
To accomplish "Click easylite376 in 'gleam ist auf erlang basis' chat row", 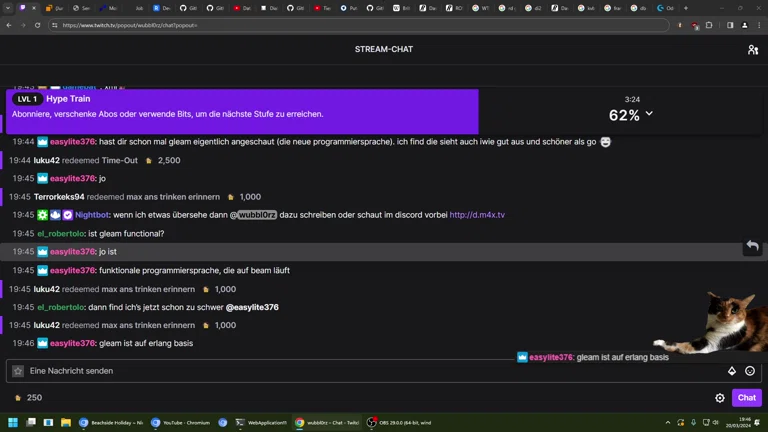I will (x=72, y=343).
